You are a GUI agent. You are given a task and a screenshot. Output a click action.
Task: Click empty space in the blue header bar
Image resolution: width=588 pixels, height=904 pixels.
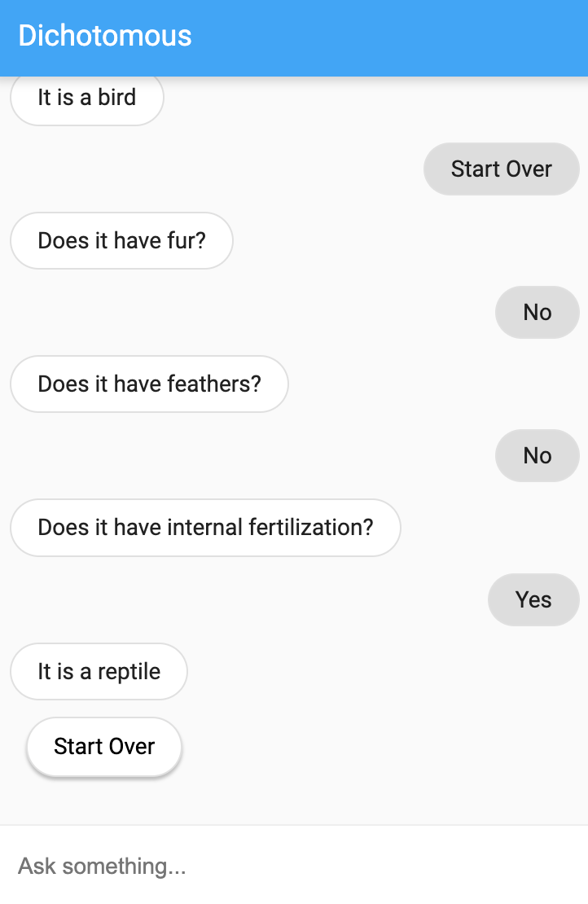392,37
